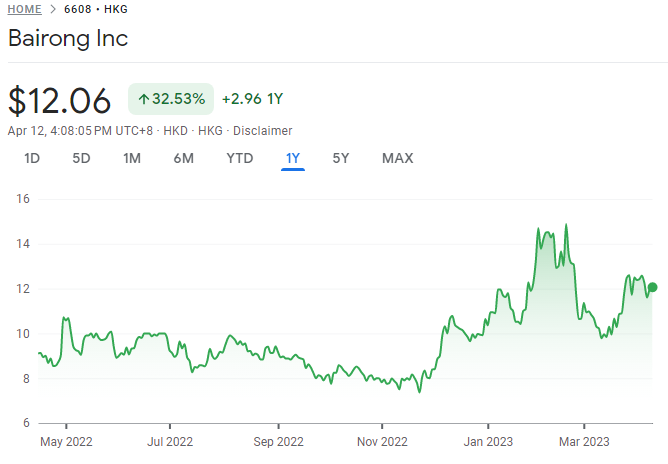Click the 14 y-axis value
The width and height of the screenshot is (668, 464).
click(23, 244)
